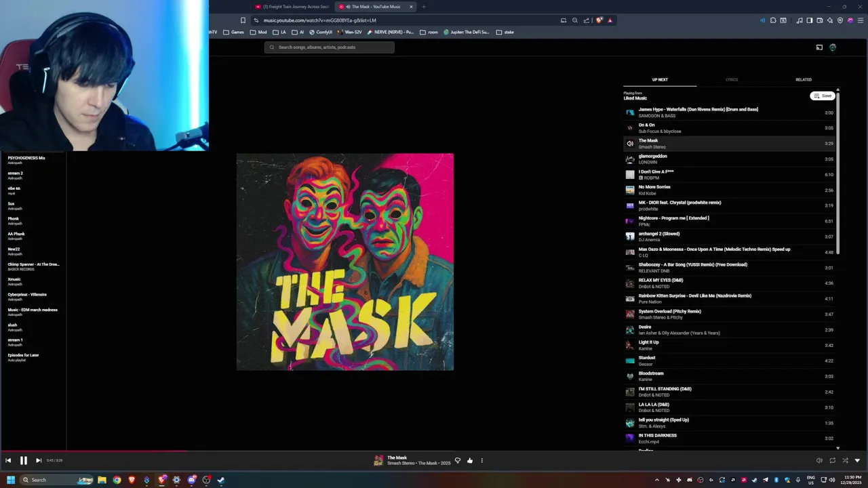868x488 pixels.
Task: Play I Don't Give A F*** by ROBPM
Action: (x=729, y=175)
